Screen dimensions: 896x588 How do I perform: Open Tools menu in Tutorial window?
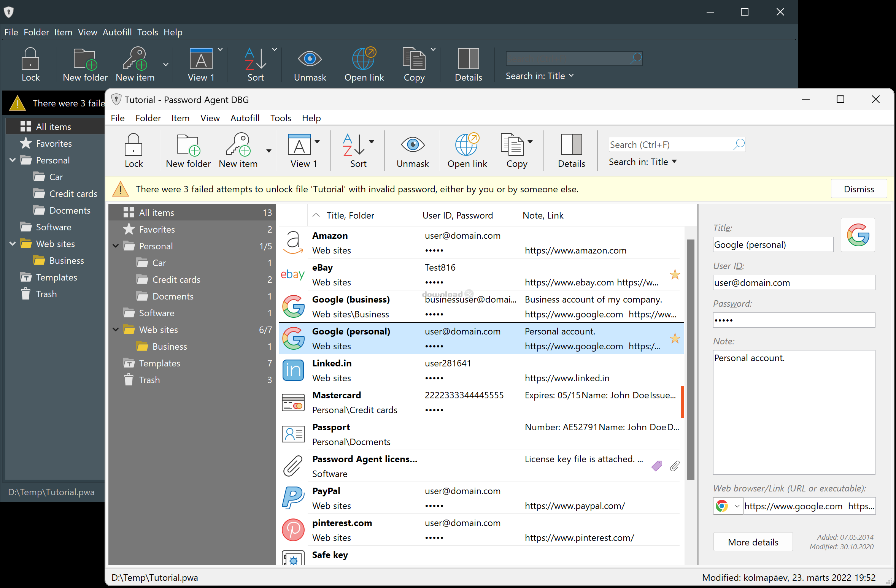point(281,118)
